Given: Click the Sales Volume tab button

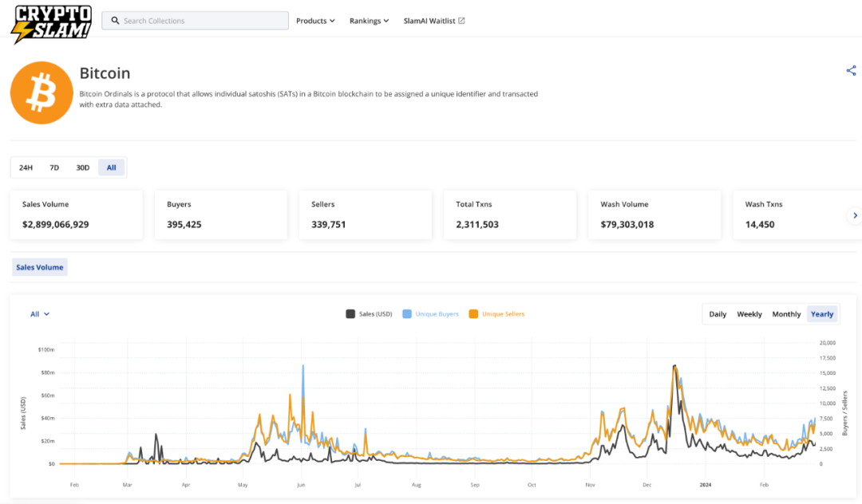Looking at the screenshot, I should [40, 267].
